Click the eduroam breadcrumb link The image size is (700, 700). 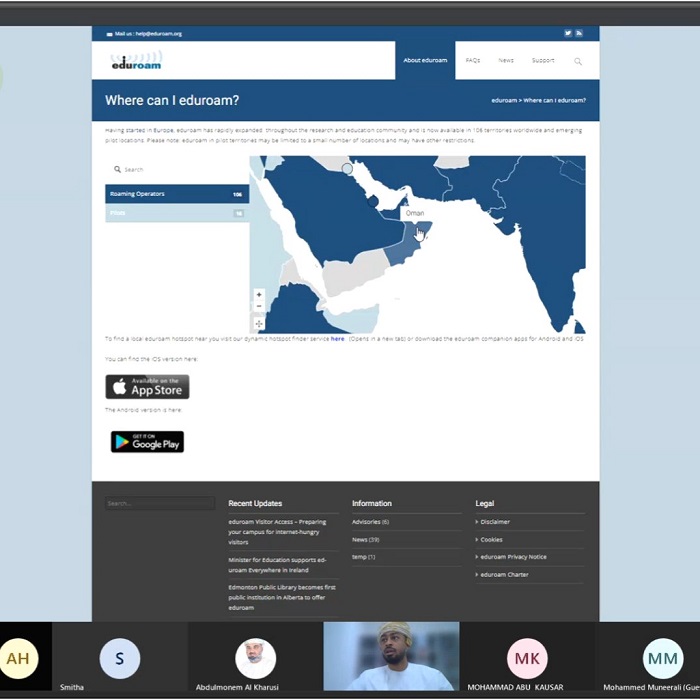tap(504, 100)
